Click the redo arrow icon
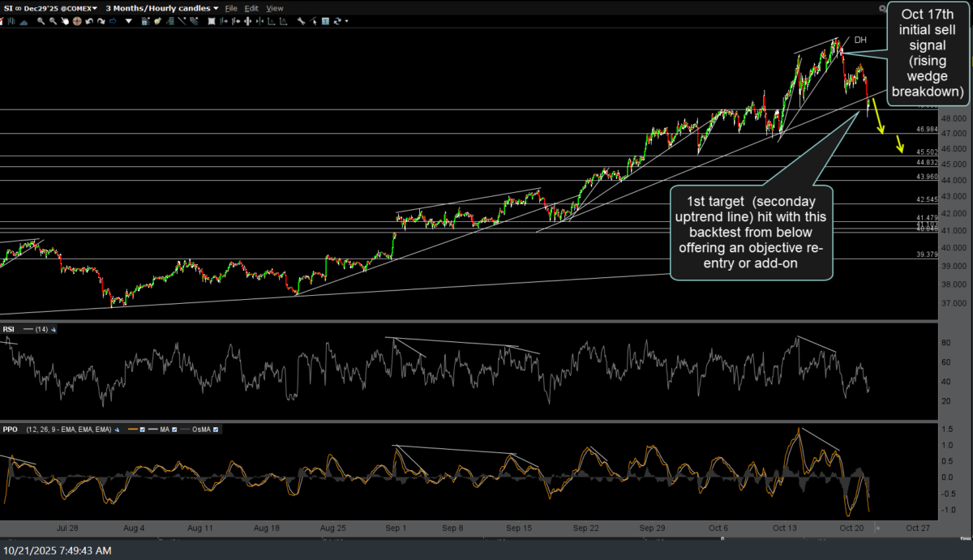Viewport: 973px width, 560px height. coord(101,21)
